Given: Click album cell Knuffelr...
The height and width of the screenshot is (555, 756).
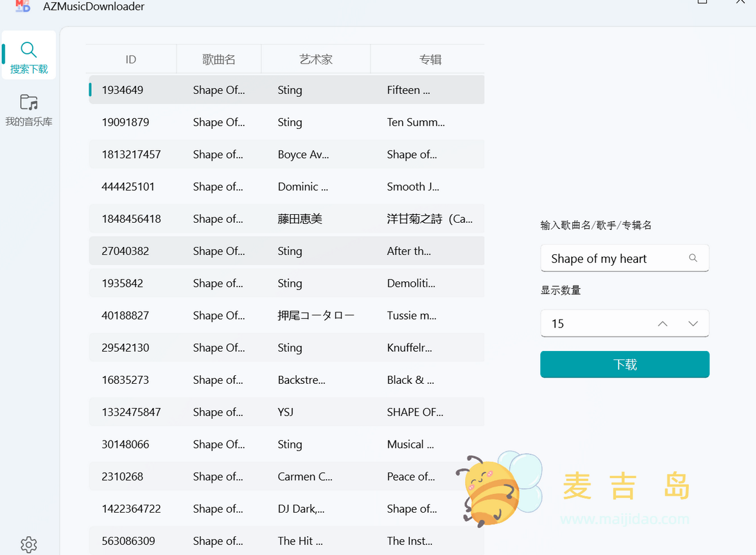Looking at the screenshot, I should pos(409,347).
